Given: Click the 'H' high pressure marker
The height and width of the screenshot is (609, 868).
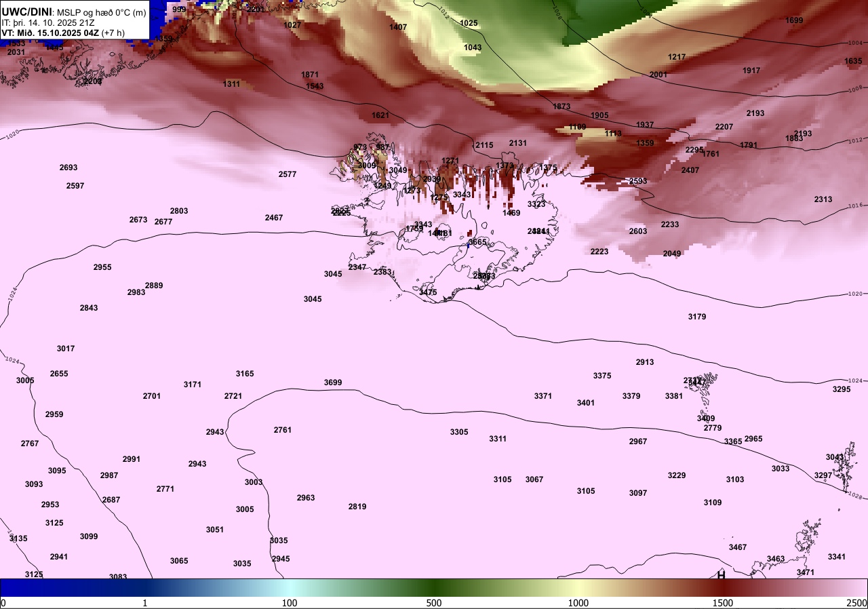Looking at the screenshot, I should pos(722,575).
